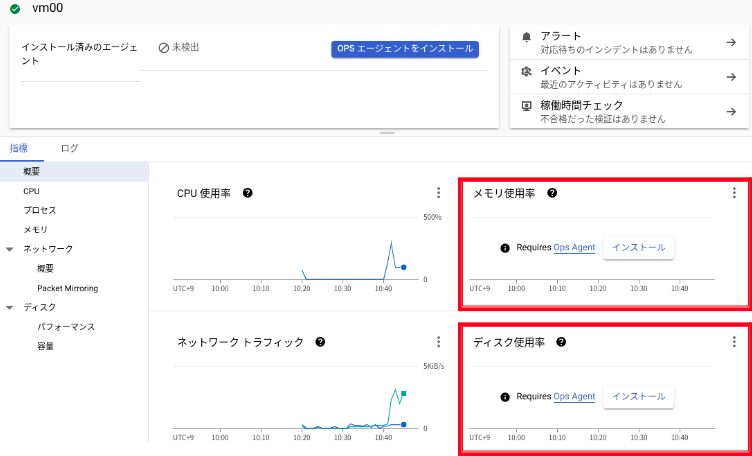The height and width of the screenshot is (456, 752).
Task: Click the teal square marker in network chart
Action: pos(404,394)
